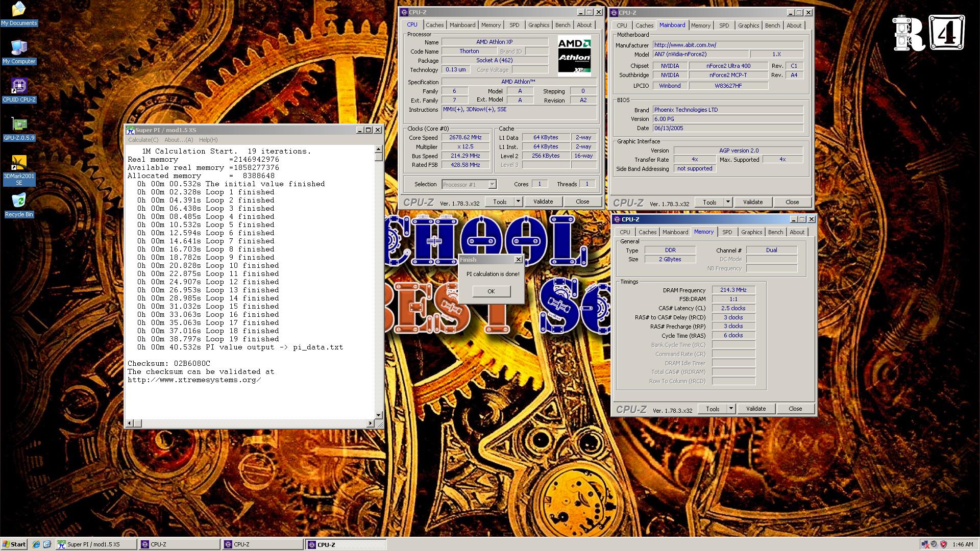The image size is (980, 551).
Task: Click Validate in CPU-Z Mainboard window
Action: [753, 202]
